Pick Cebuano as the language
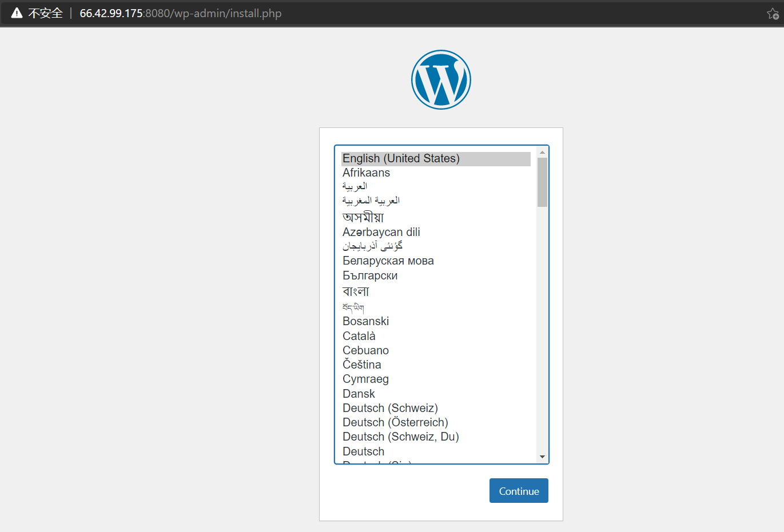 pos(365,350)
